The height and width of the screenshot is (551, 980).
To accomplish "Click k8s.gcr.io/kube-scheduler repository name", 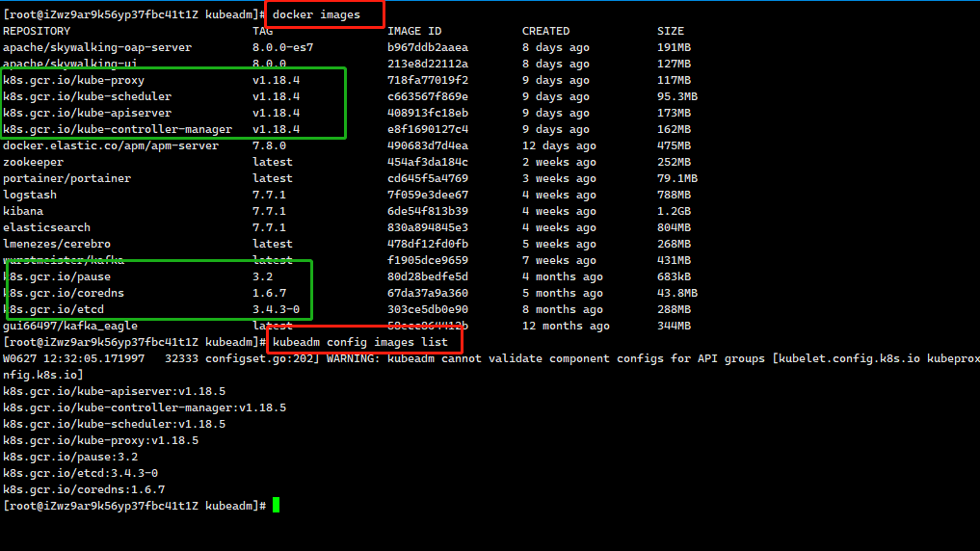I will pos(87,97).
